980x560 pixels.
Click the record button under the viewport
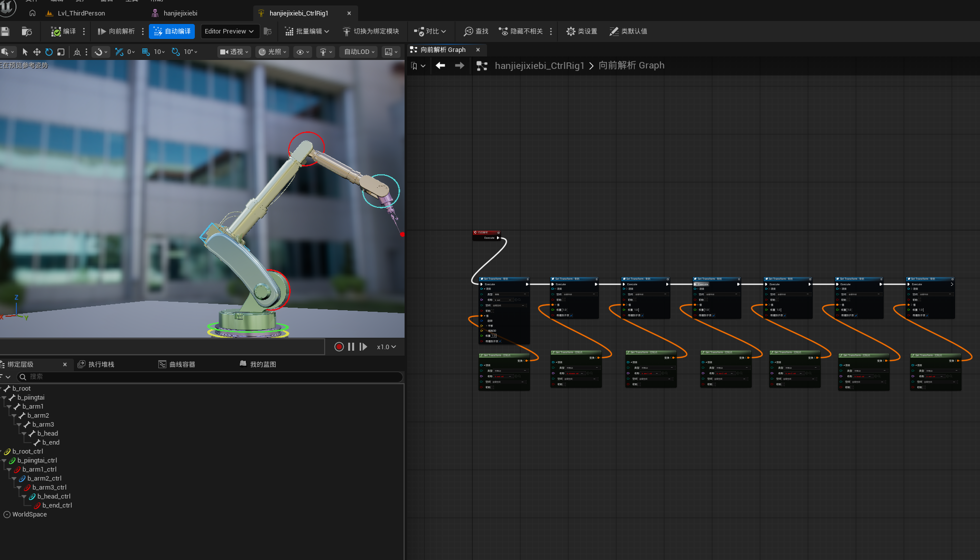click(x=339, y=347)
